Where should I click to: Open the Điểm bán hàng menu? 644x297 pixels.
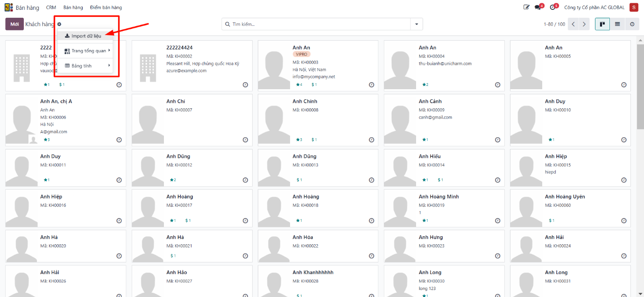tap(106, 7)
